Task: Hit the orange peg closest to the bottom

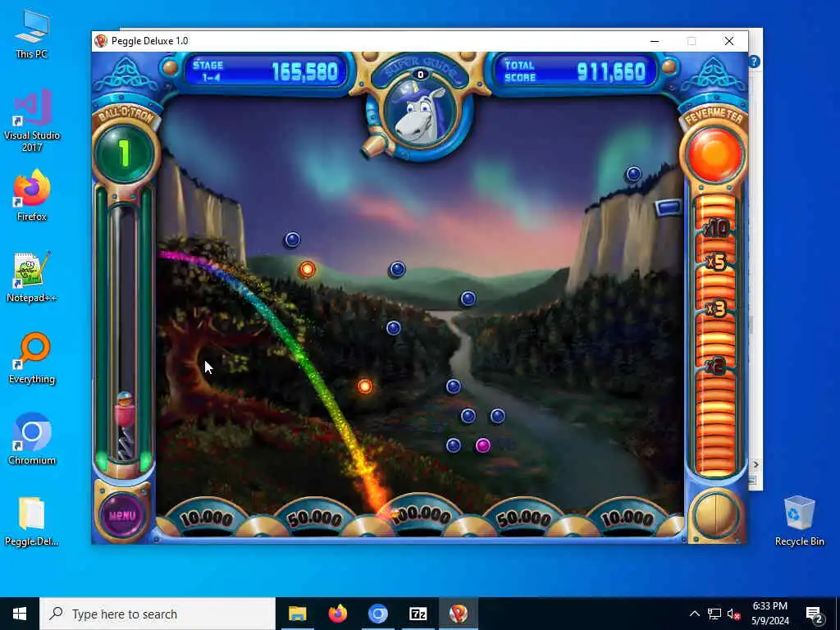Action: click(364, 386)
